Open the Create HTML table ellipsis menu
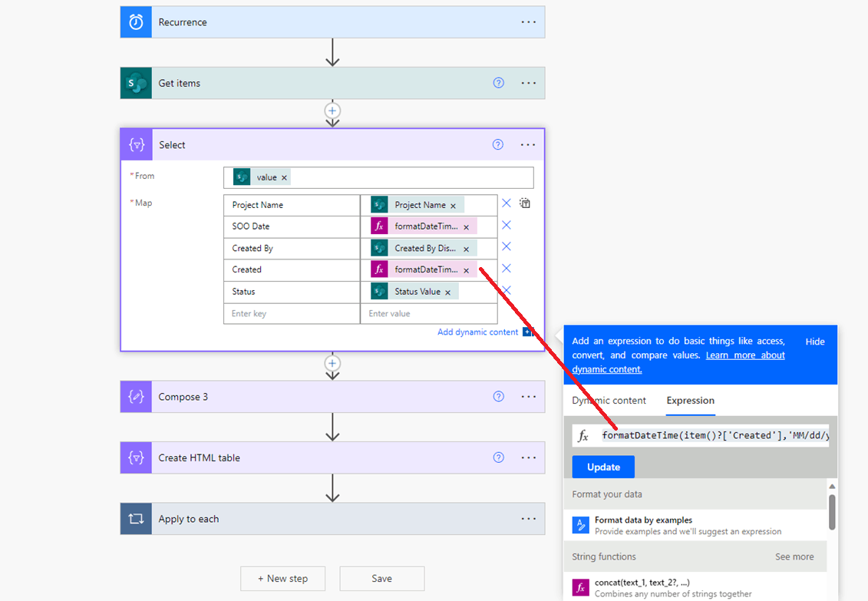 point(528,457)
